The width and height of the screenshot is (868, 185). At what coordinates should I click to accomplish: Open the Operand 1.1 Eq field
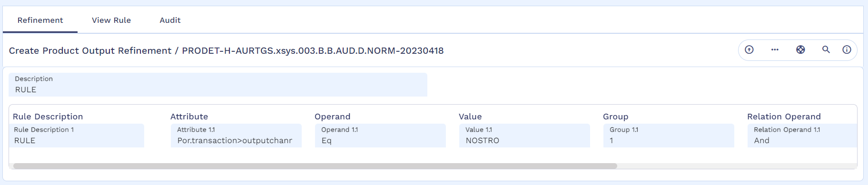[x=380, y=136]
